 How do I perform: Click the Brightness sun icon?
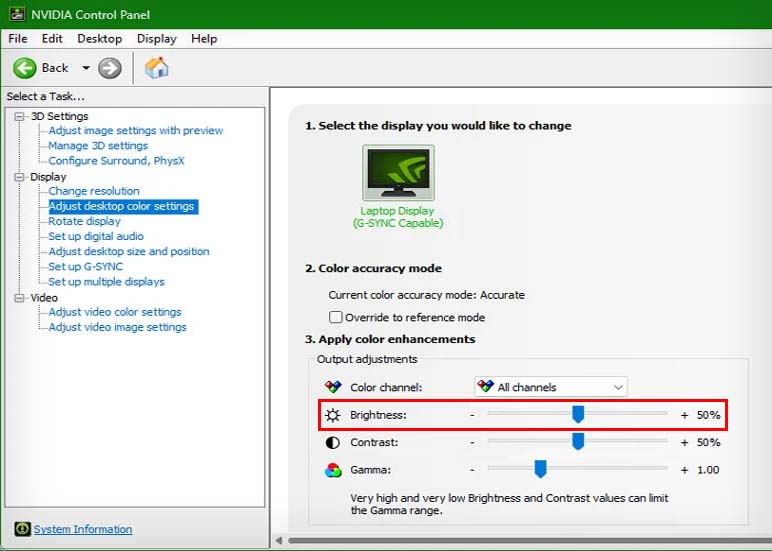coord(333,415)
